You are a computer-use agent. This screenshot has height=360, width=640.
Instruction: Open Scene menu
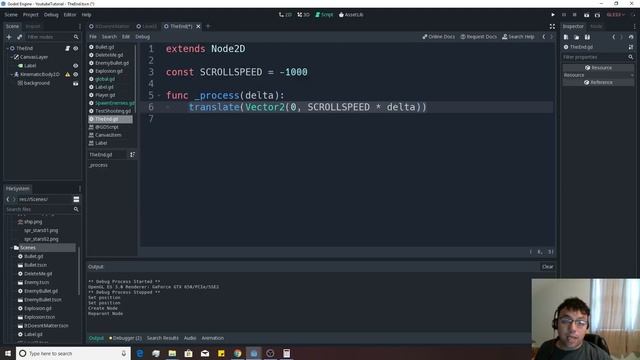click(11, 15)
